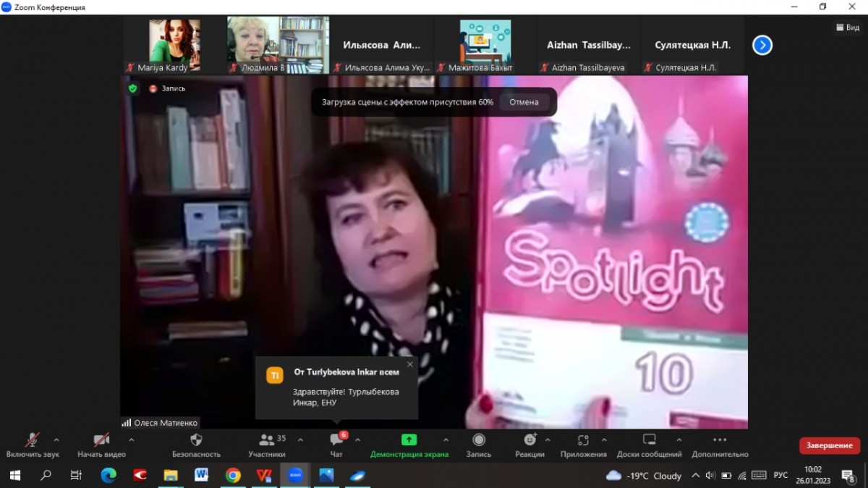Image resolution: width=868 pixels, height=488 pixels.
Task: Open the Приложения apps icon
Action: pos(583,440)
